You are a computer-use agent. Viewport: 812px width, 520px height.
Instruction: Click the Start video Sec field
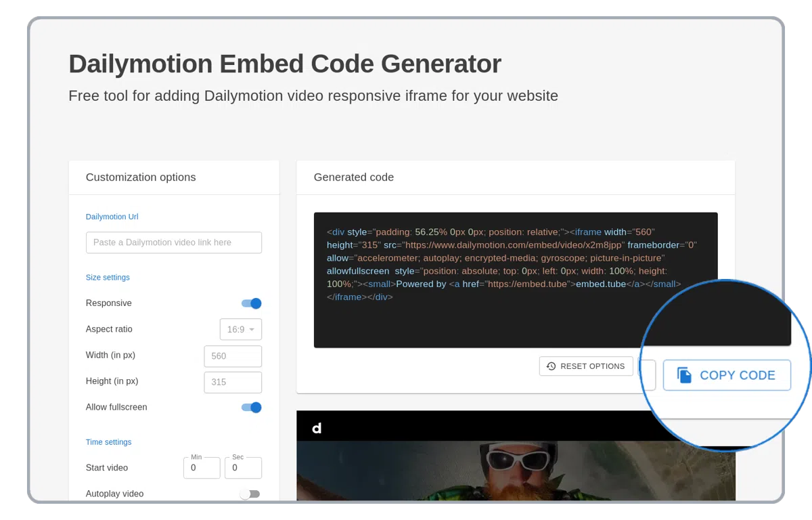click(x=243, y=468)
